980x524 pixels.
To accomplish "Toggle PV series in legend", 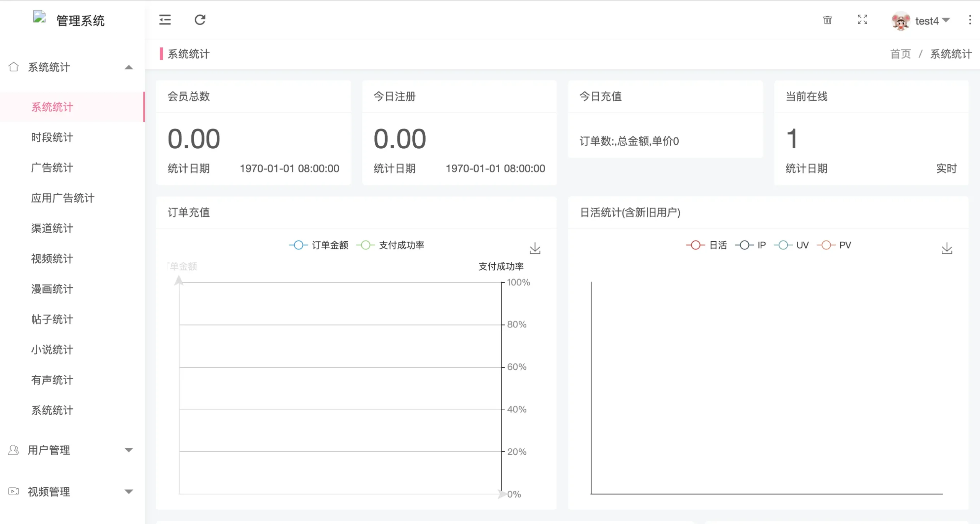I will (834, 245).
